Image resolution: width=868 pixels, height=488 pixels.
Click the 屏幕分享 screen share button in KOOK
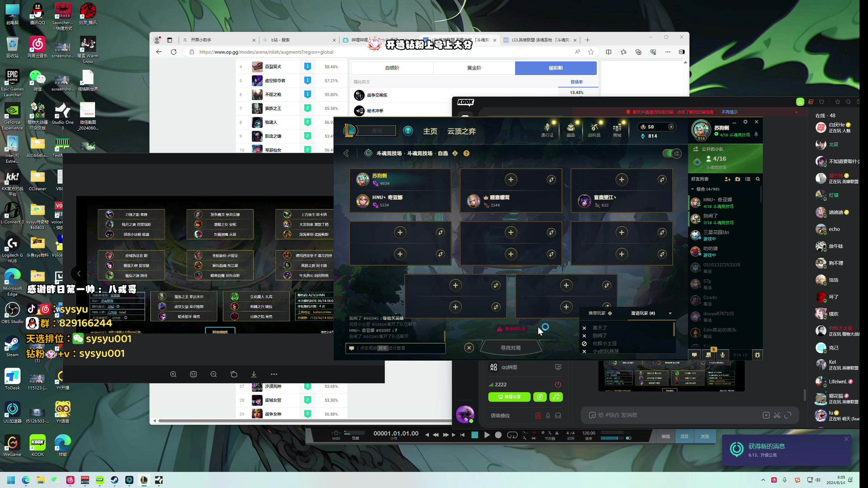tap(509, 397)
